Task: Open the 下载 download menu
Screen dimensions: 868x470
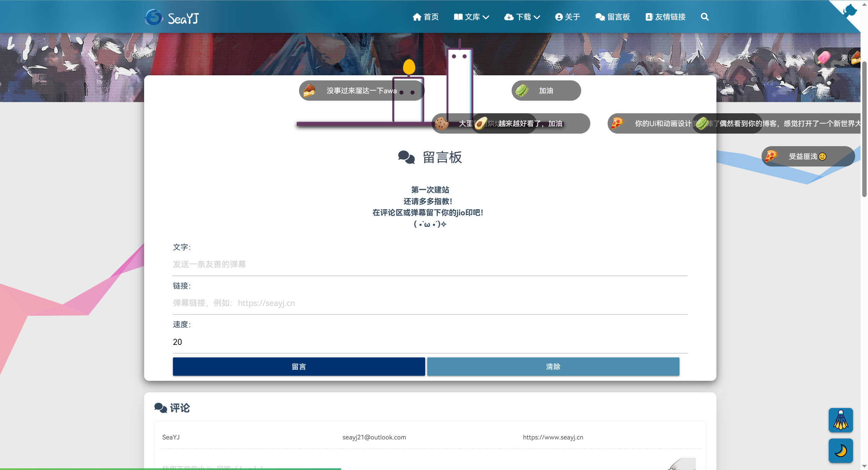Action: click(x=522, y=17)
